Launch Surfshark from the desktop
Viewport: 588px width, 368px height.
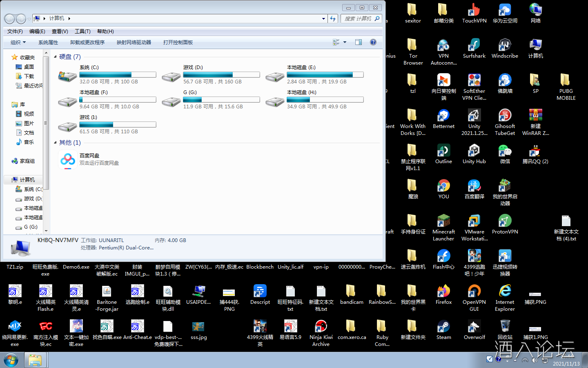tap(474, 48)
